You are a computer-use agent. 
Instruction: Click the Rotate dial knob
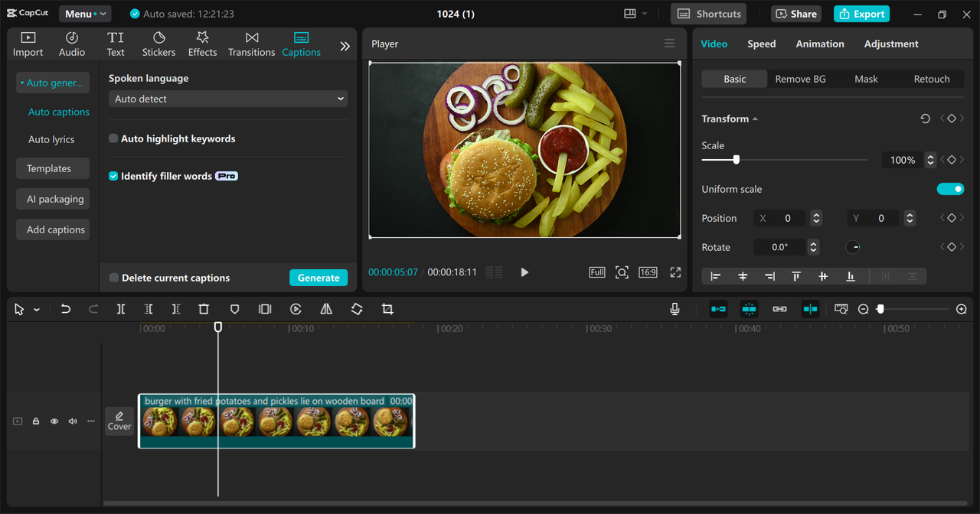click(x=853, y=247)
